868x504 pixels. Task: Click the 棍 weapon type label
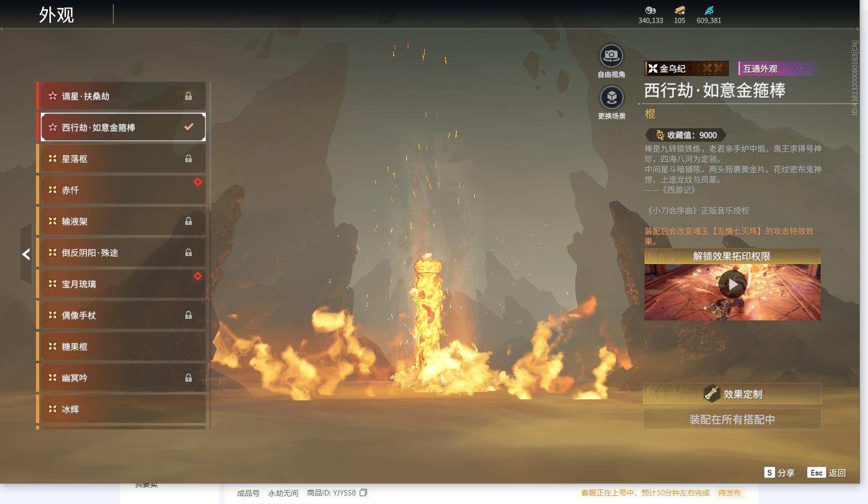(650, 114)
